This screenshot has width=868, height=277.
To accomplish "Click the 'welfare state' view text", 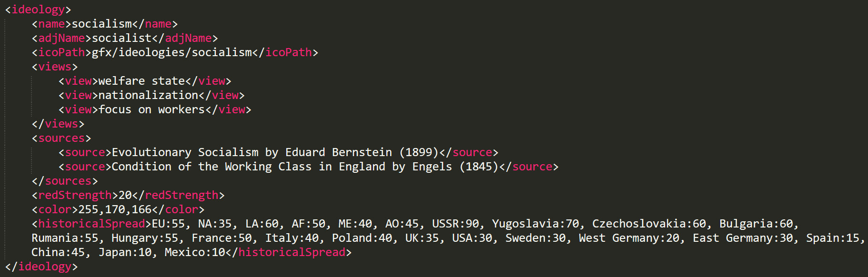I will coord(141,81).
